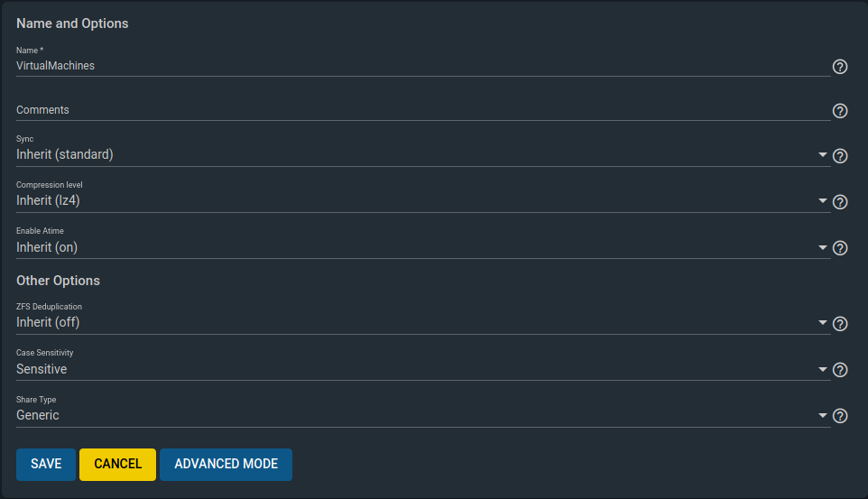Expand the Sync dropdown
This screenshot has height=499, width=868.
coord(421,155)
